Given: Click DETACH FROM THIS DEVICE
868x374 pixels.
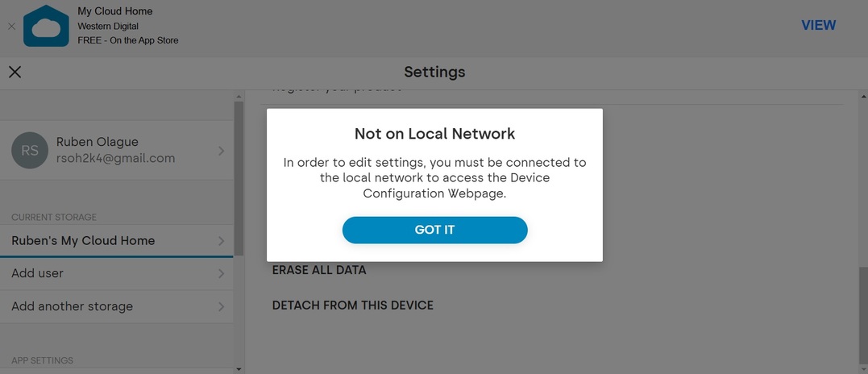Looking at the screenshot, I should point(353,305).
